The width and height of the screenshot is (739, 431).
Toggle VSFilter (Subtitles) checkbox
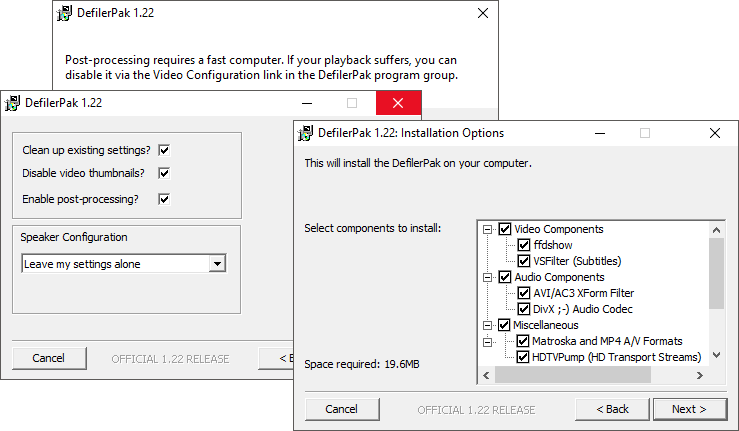tap(524, 261)
